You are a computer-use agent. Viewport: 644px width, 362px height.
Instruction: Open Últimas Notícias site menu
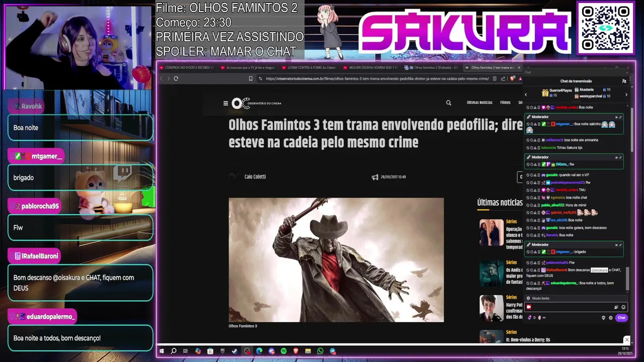pyautogui.click(x=479, y=103)
